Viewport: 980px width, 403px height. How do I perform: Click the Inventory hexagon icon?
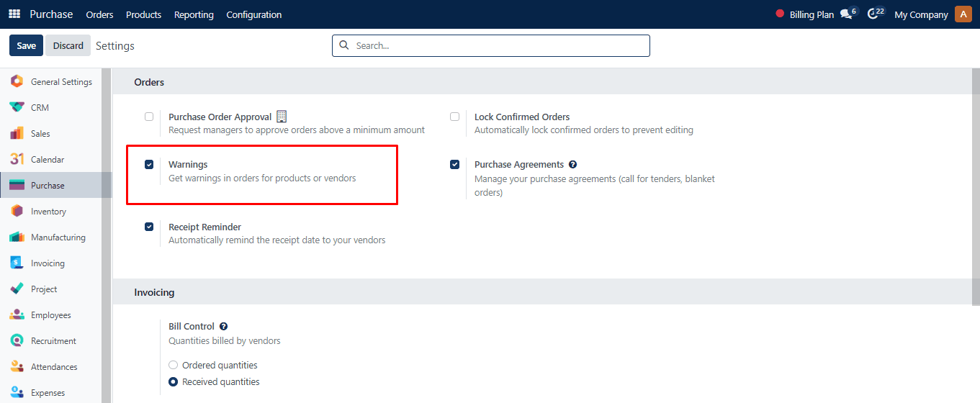point(17,211)
